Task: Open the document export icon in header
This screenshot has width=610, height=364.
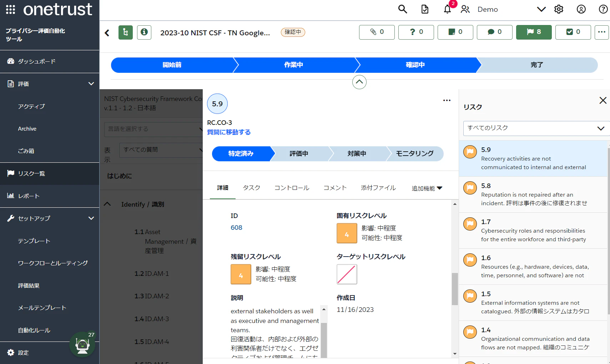Action: (425, 9)
